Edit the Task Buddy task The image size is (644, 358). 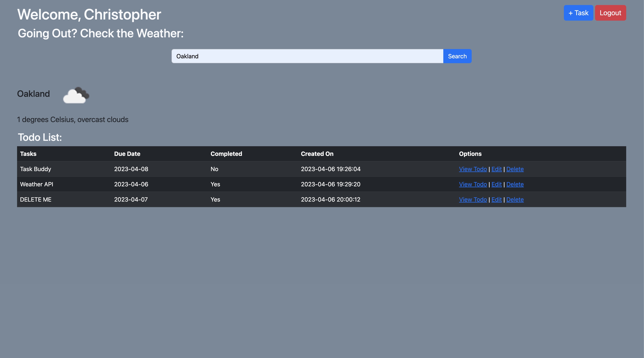tap(496, 169)
